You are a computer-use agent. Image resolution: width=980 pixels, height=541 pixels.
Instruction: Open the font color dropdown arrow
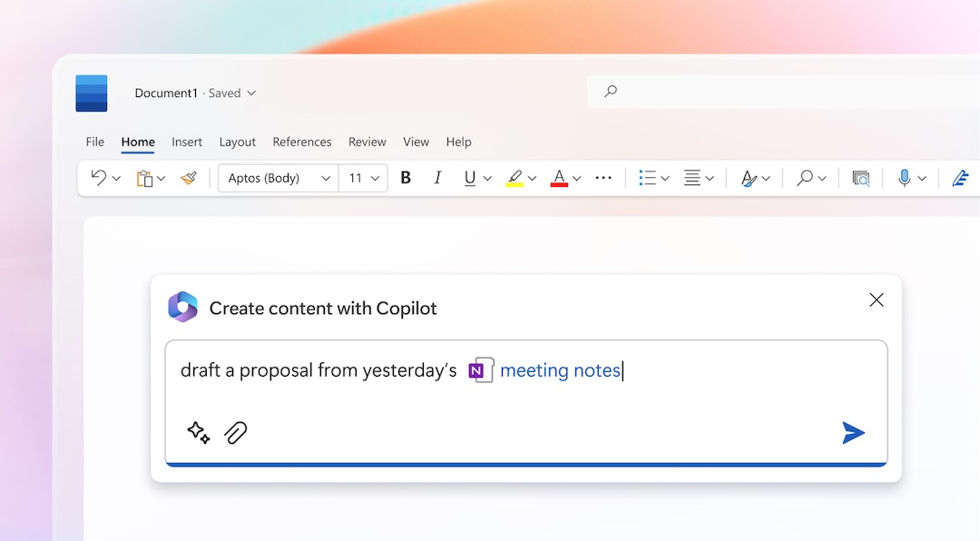pyautogui.click(x=576, y=177)
